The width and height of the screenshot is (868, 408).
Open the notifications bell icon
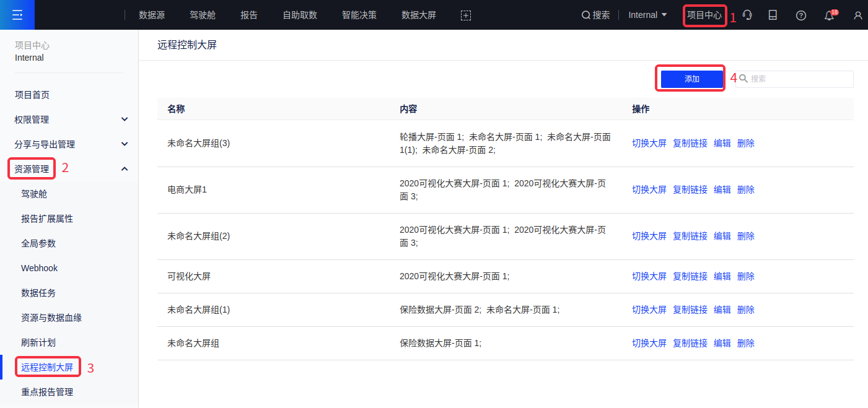pos(829,15)
